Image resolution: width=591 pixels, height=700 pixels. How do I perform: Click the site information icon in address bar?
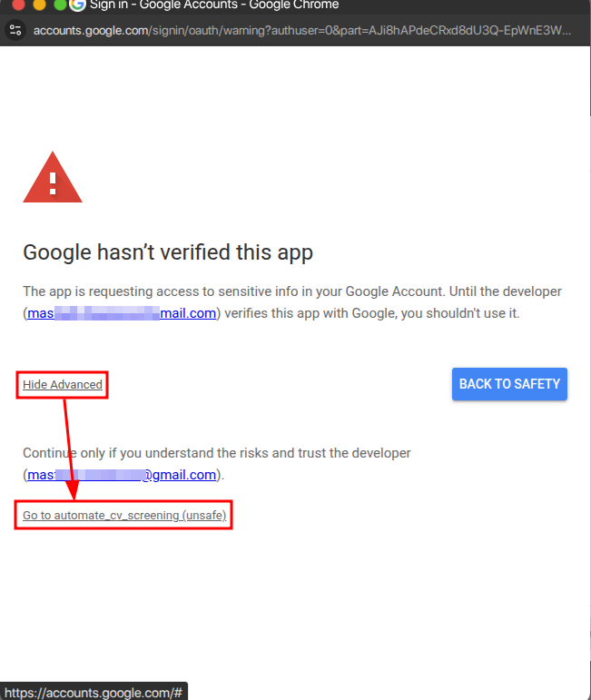pos(15,30)
